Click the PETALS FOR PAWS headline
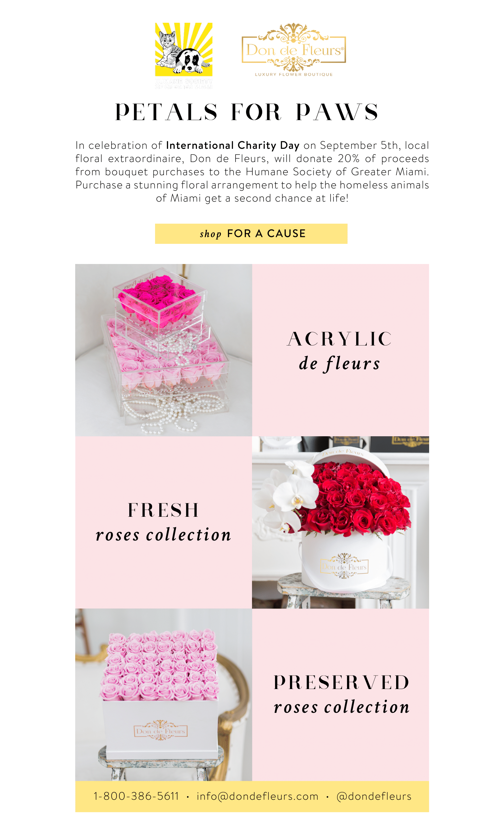 tap(247, 112)
